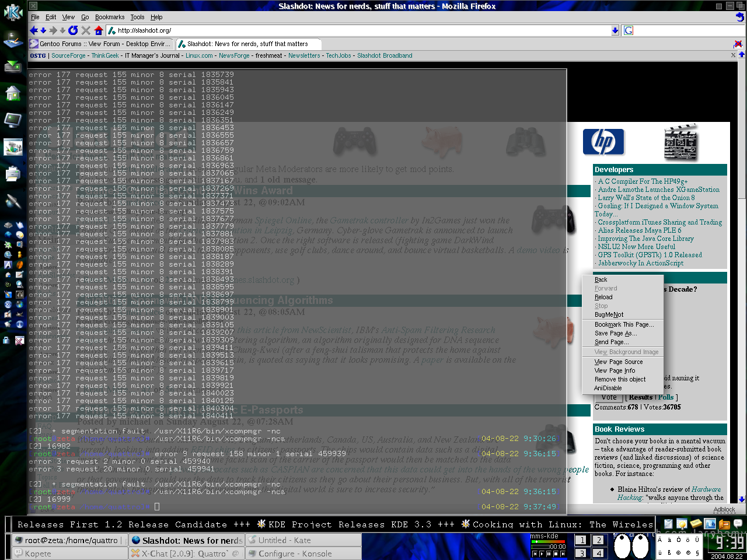
Task: Switch to virtual desktop 2 in pager
Action: coord(599,540)
